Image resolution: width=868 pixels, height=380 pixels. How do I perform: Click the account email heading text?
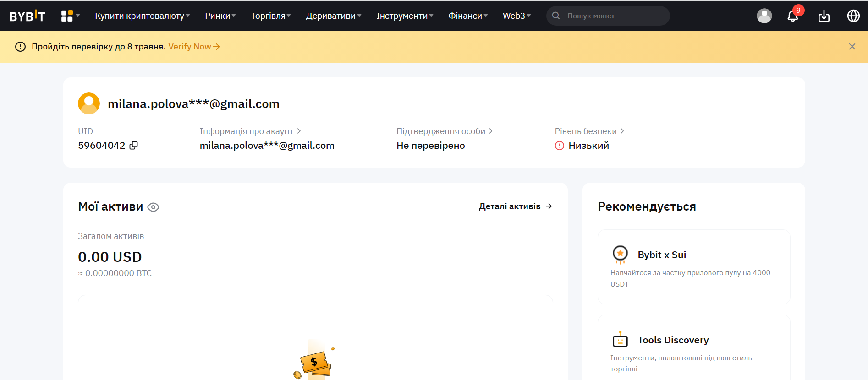coord(193,104)
